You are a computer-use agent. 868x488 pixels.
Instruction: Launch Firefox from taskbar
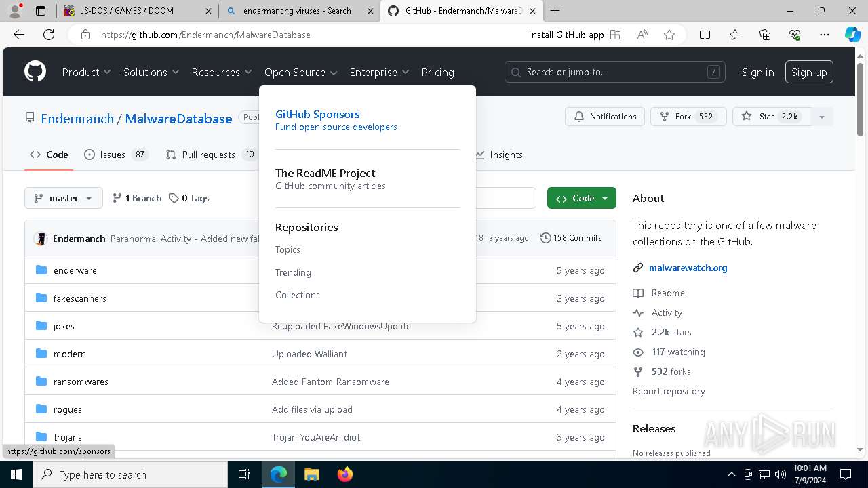(345, 474)
